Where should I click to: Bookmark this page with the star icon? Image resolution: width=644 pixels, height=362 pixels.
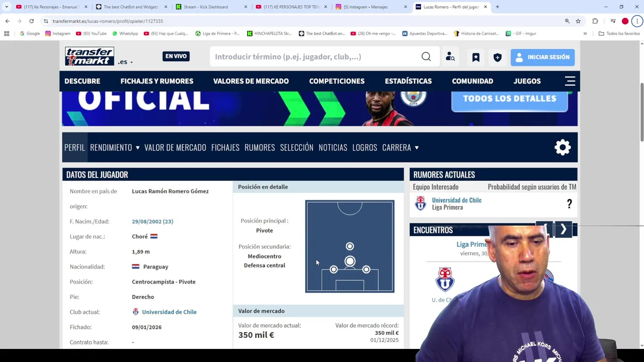(x=578, y=21)
